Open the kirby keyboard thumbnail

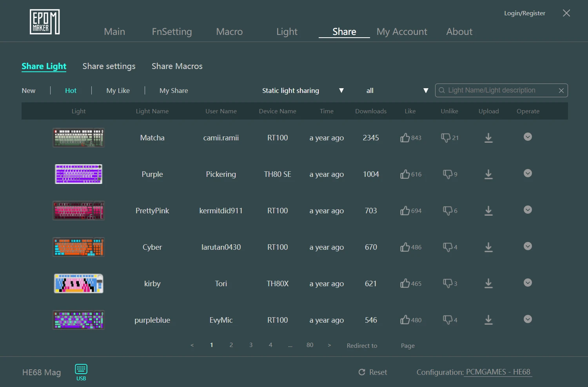point(79,283)
